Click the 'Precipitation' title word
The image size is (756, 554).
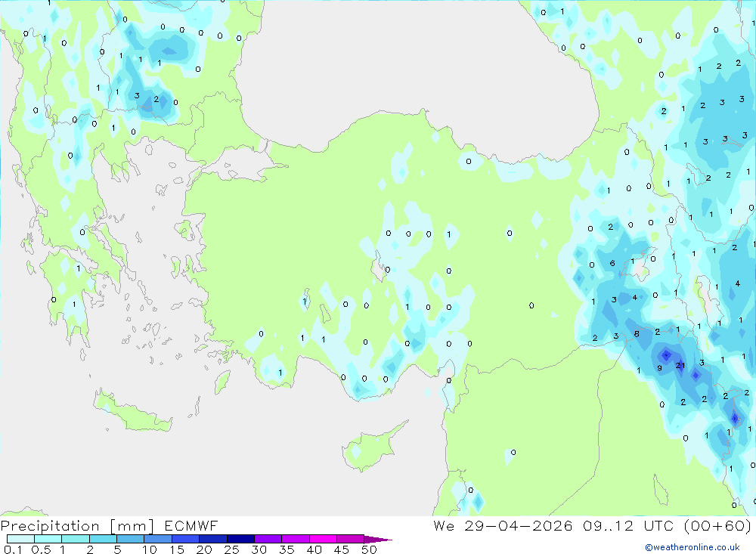click(50, 526)
